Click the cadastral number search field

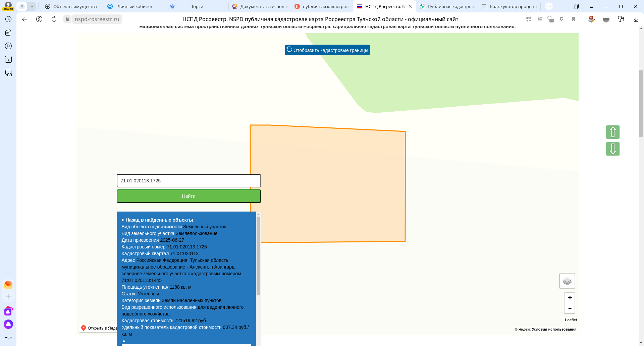click(189, 181)
